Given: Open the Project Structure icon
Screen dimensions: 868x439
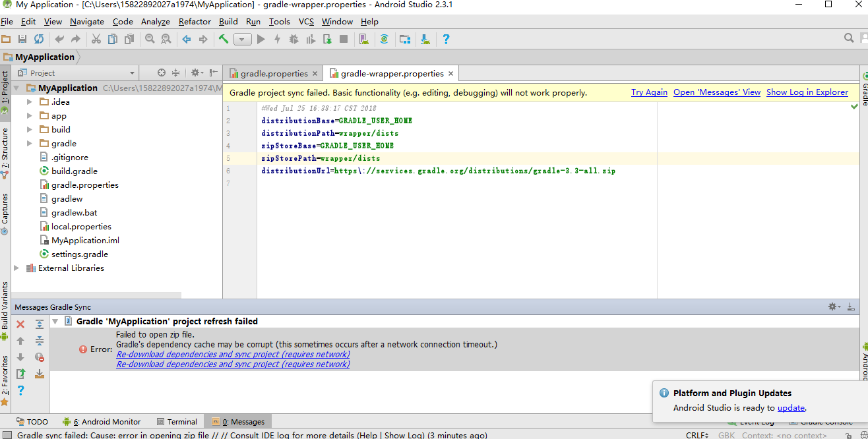Looking at the screenshot, I should 405,40.
